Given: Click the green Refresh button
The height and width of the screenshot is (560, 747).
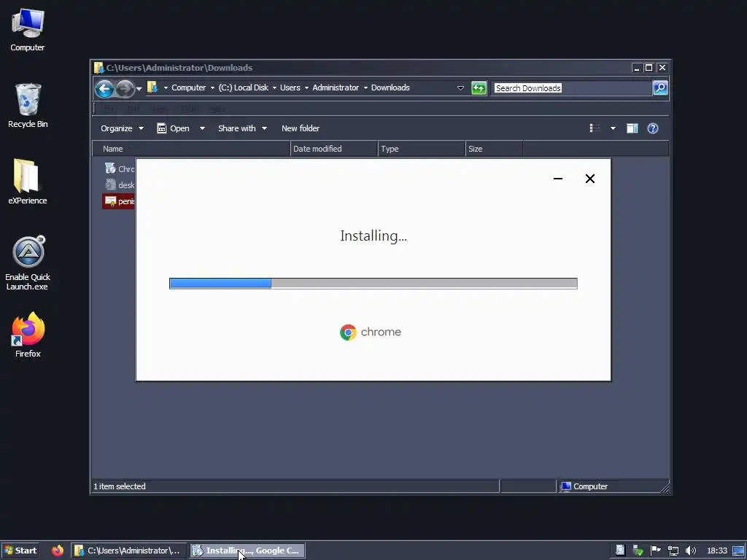Looking at the screenshot, I should [x=479, y=88].
